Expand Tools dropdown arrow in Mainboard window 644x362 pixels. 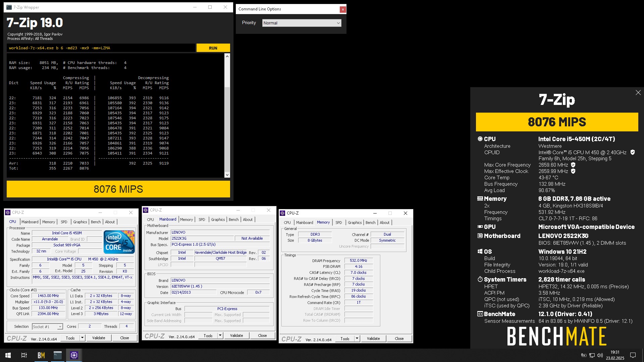click(220, 336)
